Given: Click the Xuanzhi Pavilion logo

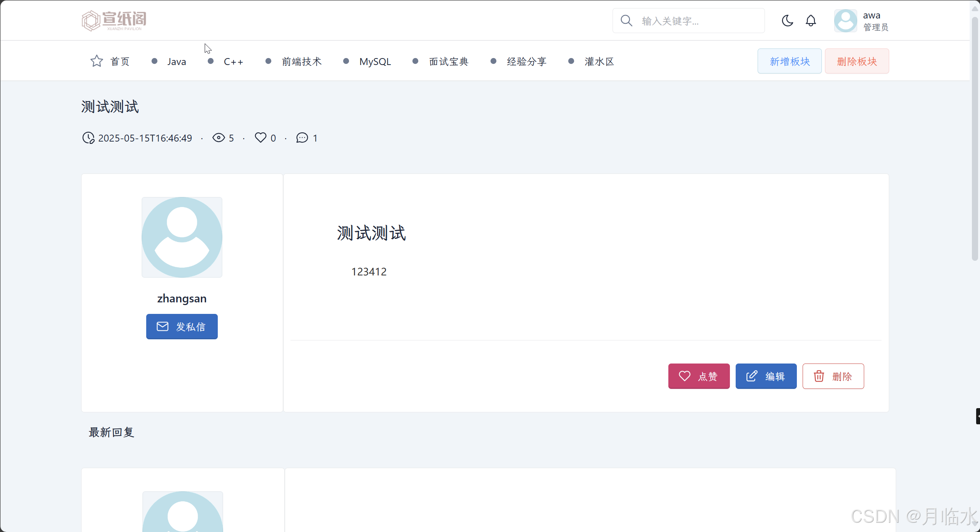Looking at the screenshot, I should (114, 20).
